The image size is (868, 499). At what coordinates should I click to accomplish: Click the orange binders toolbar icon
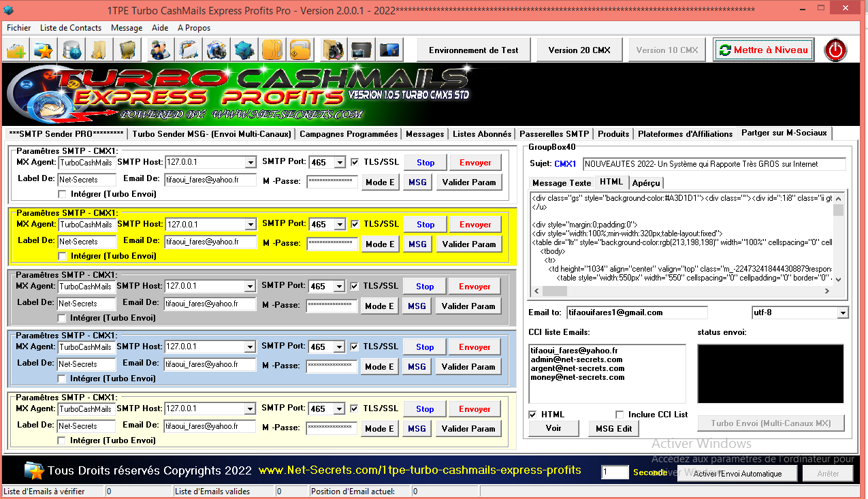272,50
